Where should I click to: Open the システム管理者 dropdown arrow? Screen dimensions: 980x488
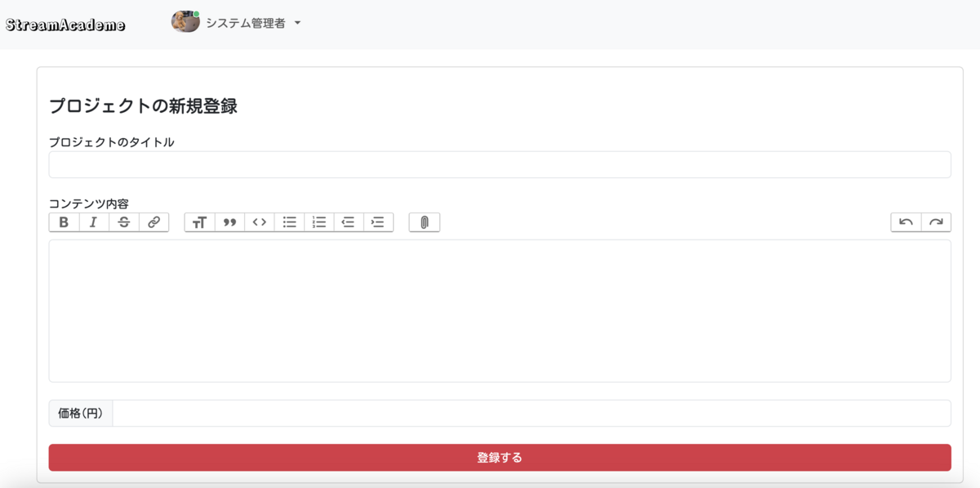pos(297,24)
